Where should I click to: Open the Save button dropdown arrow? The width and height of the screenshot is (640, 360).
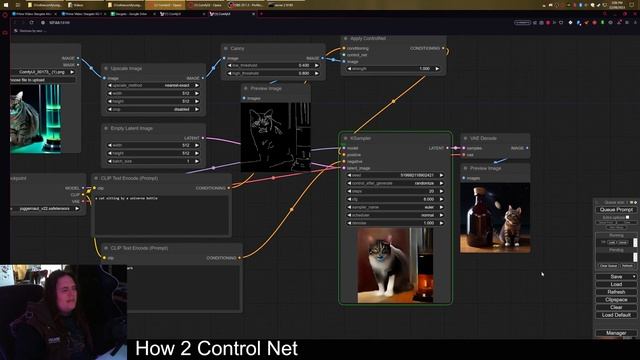[634, 277]
